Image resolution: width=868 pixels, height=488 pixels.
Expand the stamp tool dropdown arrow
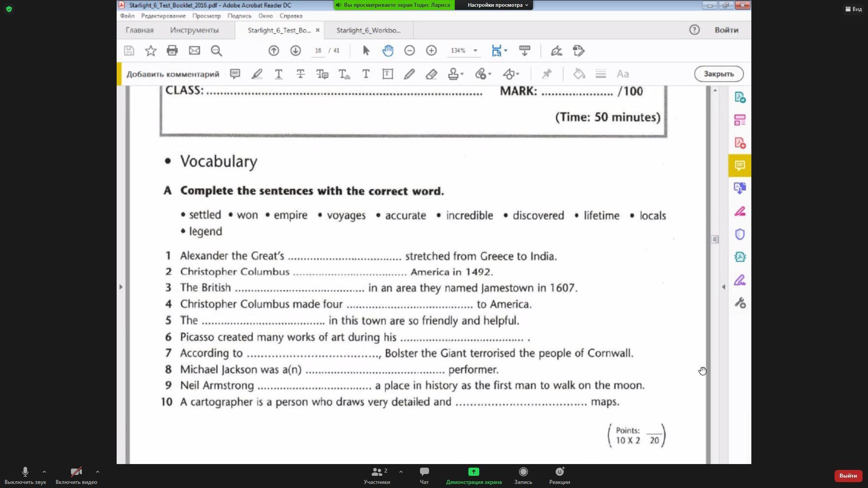click(x=462, y=74)
